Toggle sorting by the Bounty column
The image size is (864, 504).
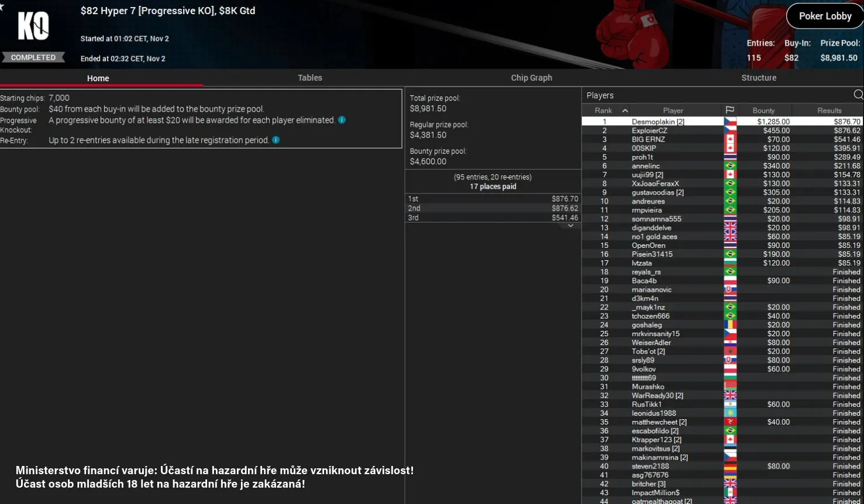pyautogui.click(x=763, y=110)
